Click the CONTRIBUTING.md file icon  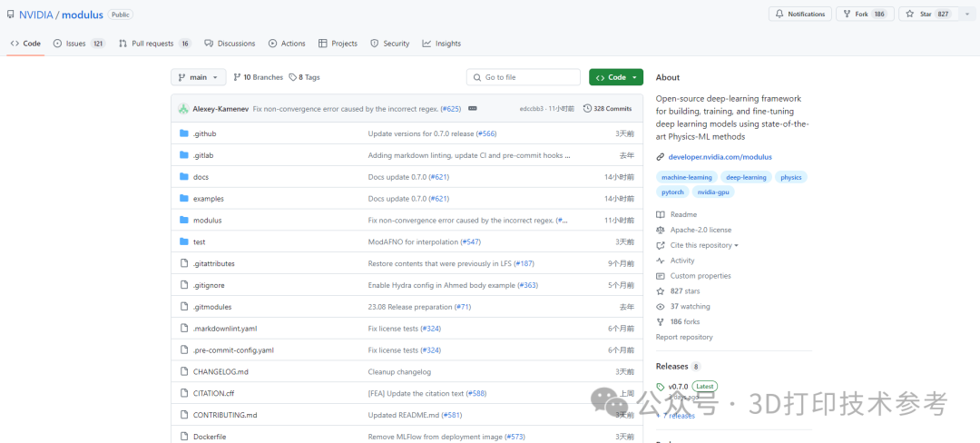(x=183, y=415)
